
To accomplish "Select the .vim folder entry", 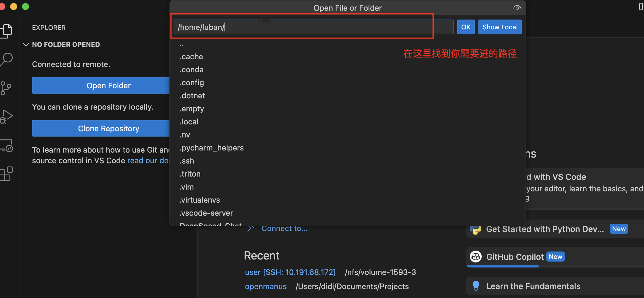I will [348, 187].
